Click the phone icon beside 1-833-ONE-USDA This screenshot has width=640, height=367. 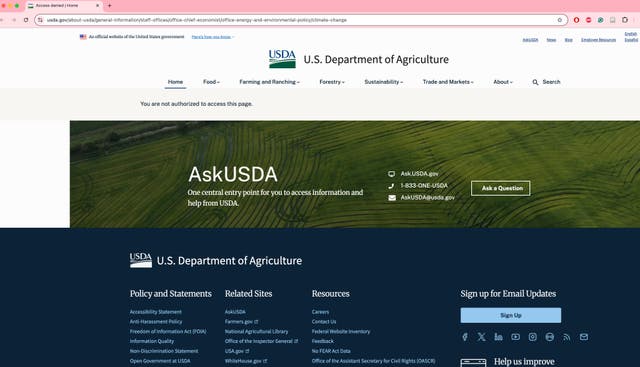point(391,186)
